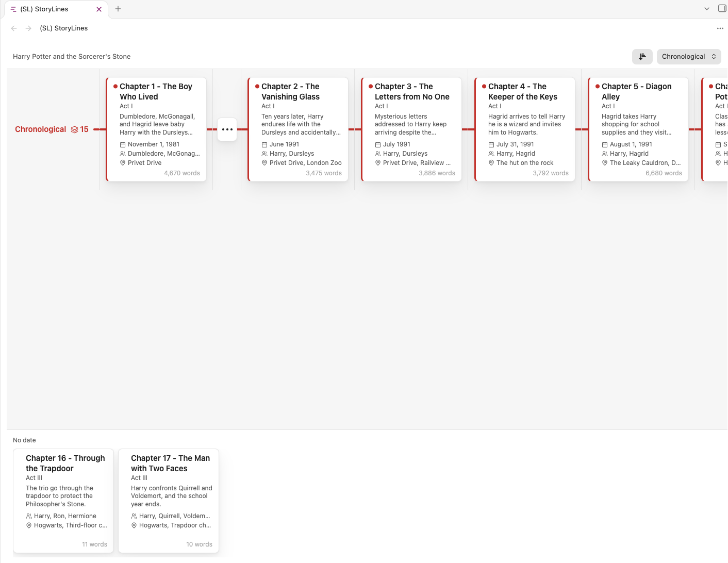728x563 pixels.
Task: Click the July 1991 date text
Action: pyautogui.click(x=396, y=144)
